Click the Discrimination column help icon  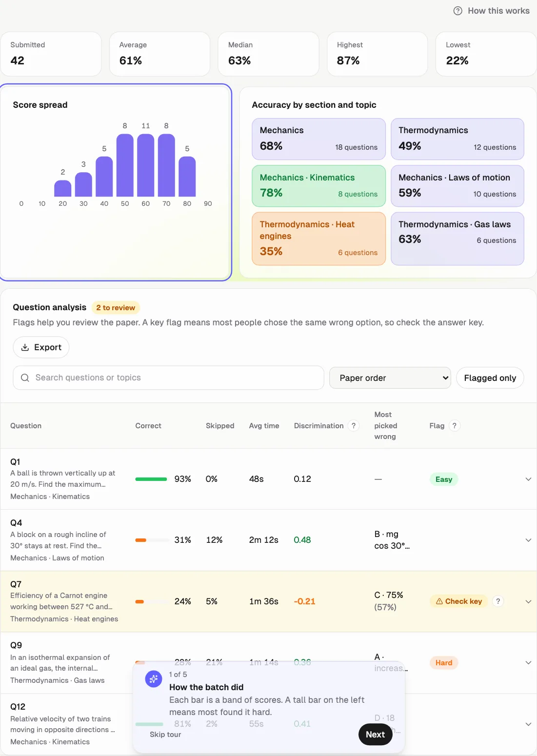[x=354, y=426]
